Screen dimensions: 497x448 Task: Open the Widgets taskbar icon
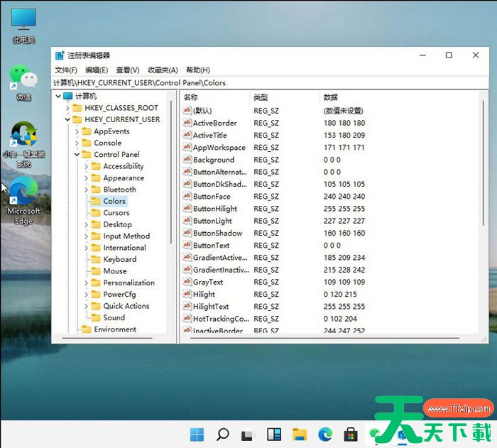(x=273, y=435)
